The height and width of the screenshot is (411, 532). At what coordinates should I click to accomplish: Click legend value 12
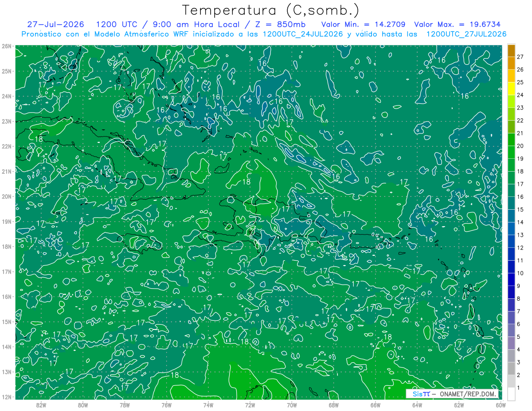coord(520,248)
